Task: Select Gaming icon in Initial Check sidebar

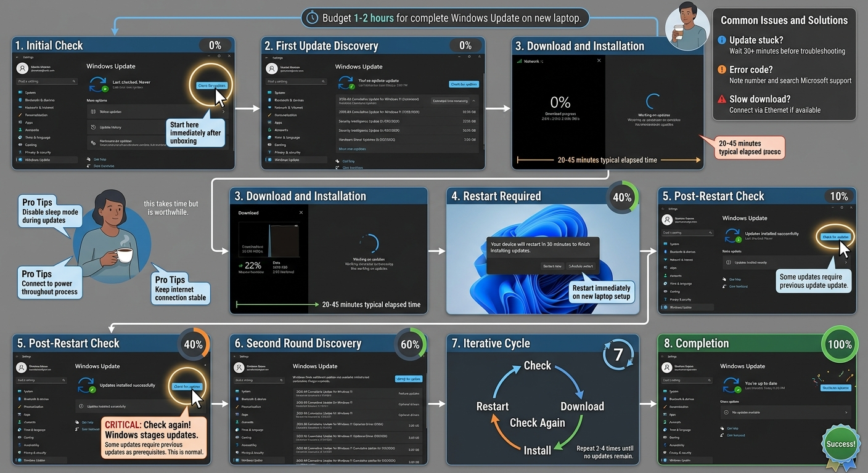Action: point(20,145)
